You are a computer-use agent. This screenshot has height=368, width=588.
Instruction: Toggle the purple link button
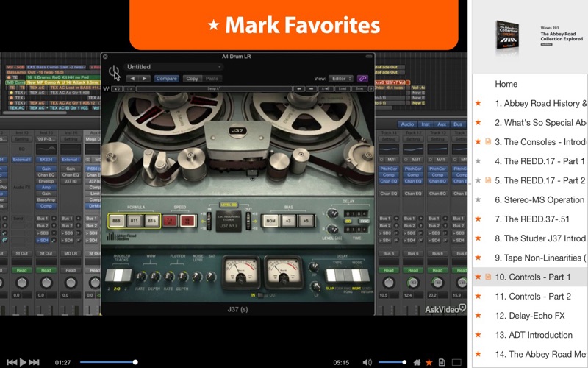tap(362, 79)
